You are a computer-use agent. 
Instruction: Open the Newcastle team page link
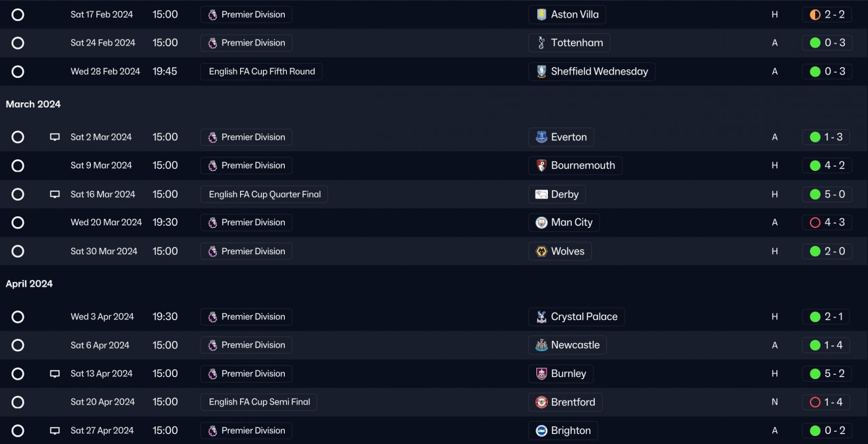[x=574, y=345]
